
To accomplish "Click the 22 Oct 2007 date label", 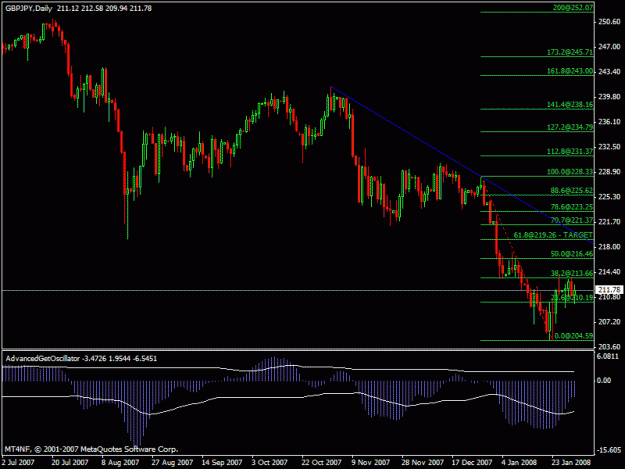I will [322, 463].
